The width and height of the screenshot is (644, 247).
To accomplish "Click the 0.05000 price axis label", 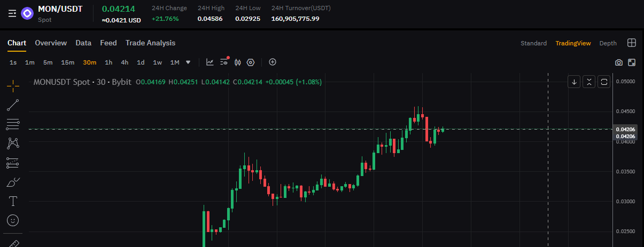I will tap(626, 81).
